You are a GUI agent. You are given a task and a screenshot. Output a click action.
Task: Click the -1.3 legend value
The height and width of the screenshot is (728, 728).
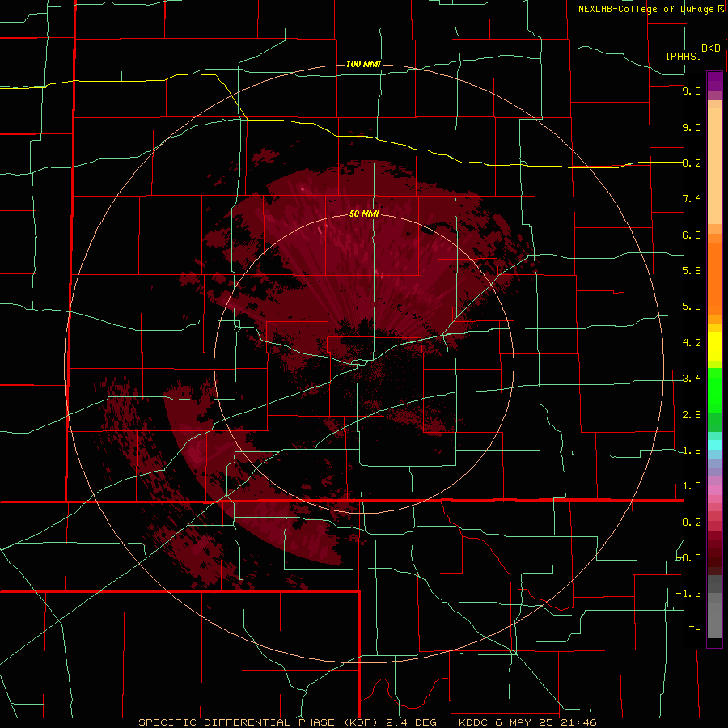point(689,594)
